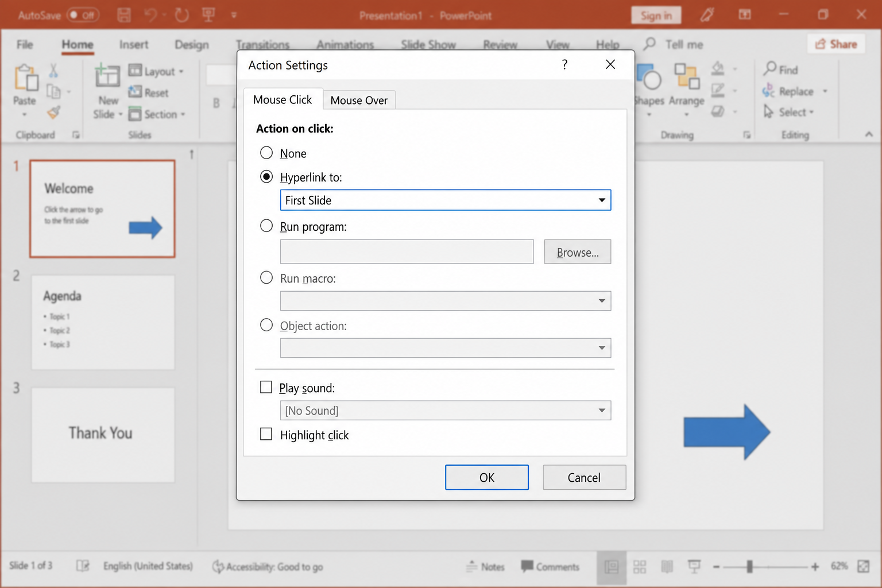Click the Shape Outline icon
Viewport: 882px width, 588px height.
pyautogui.click(x=718, y=90)
